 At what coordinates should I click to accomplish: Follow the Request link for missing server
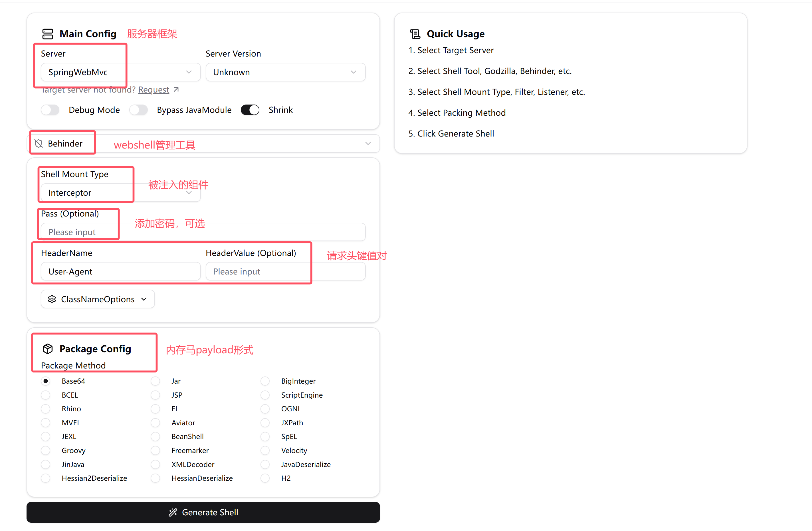coord(153,89)
